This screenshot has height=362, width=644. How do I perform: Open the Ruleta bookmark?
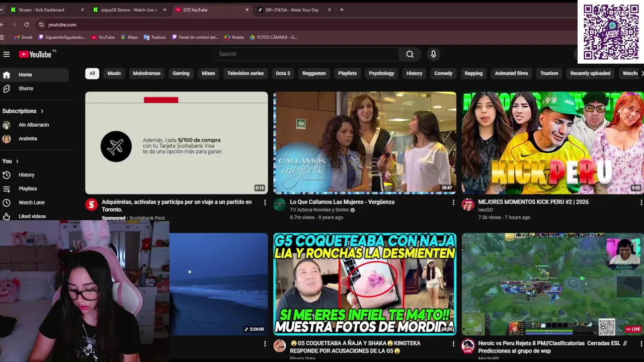point(234,37)
